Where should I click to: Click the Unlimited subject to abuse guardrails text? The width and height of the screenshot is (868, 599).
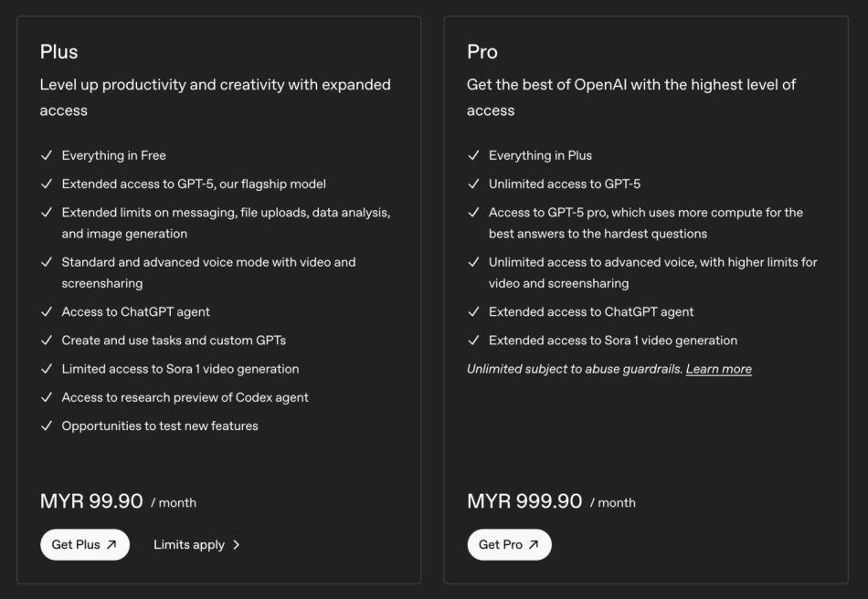(x=574, y=368)
